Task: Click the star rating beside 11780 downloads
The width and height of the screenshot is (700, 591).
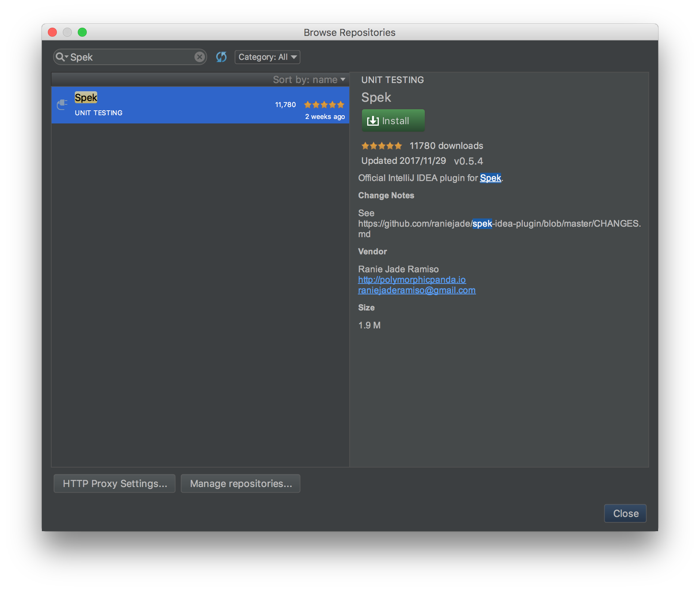Action: [x=381, y=146]
